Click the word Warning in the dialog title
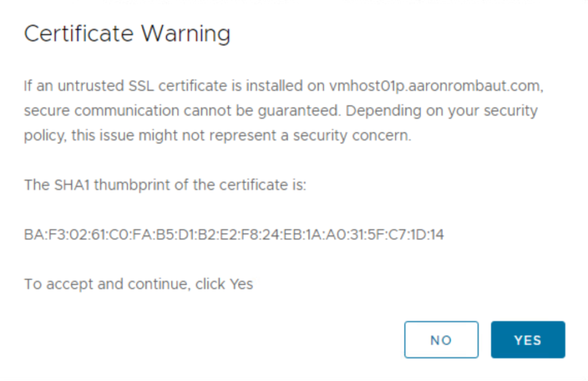This screenshot has width=588, height=381. click(x=185, y=34)
